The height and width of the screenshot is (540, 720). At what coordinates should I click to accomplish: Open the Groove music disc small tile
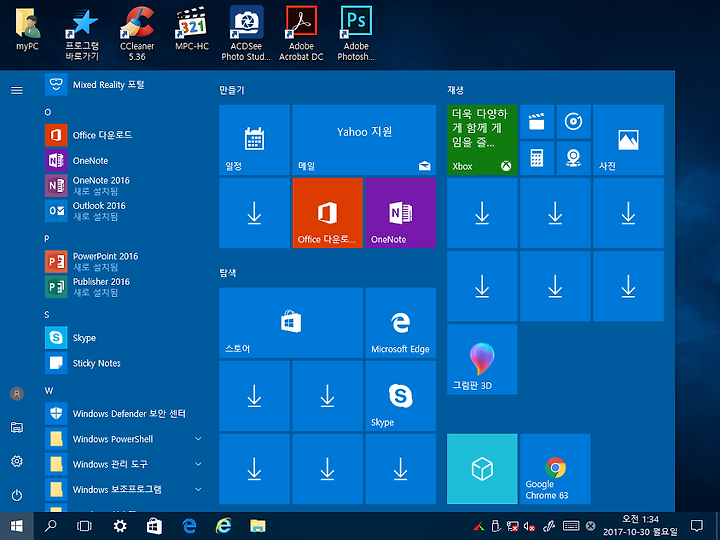[574, 122]
